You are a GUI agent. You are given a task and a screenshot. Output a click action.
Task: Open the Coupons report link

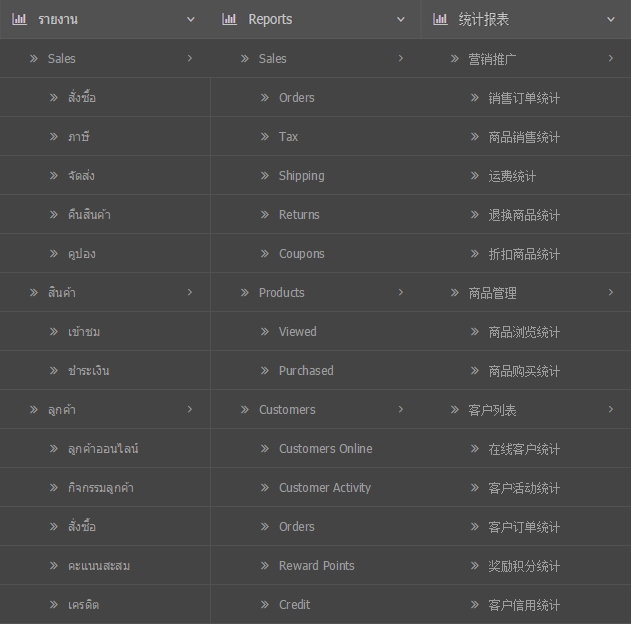point(301,254)
